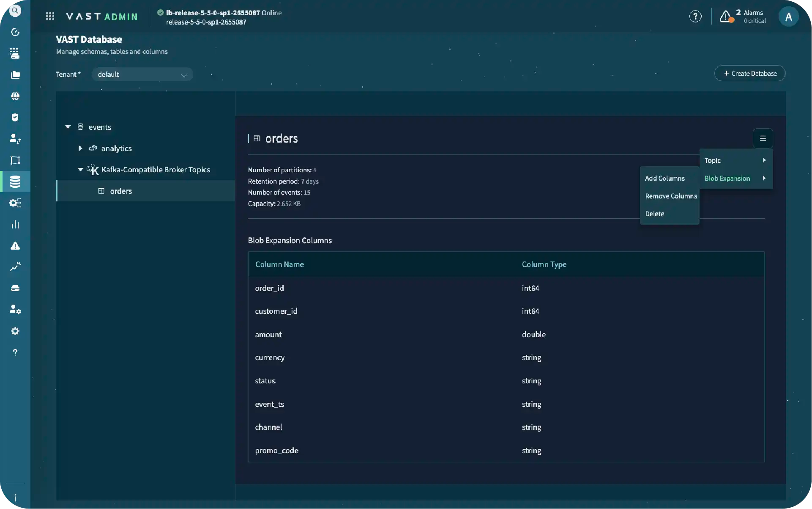Open the apps grid launcher icon
The width and height of the screenshot is (812, 509).
50,17
